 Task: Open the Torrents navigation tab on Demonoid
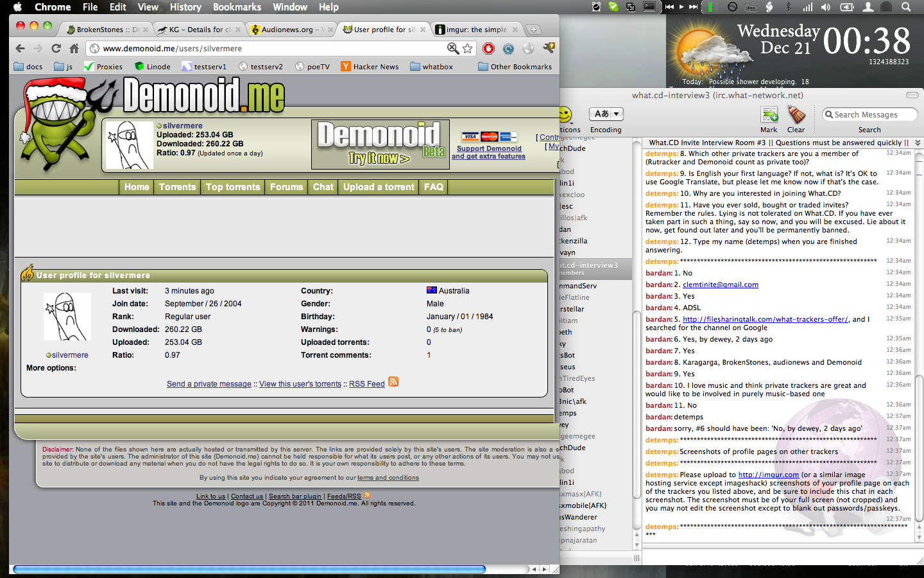(177, 187)
